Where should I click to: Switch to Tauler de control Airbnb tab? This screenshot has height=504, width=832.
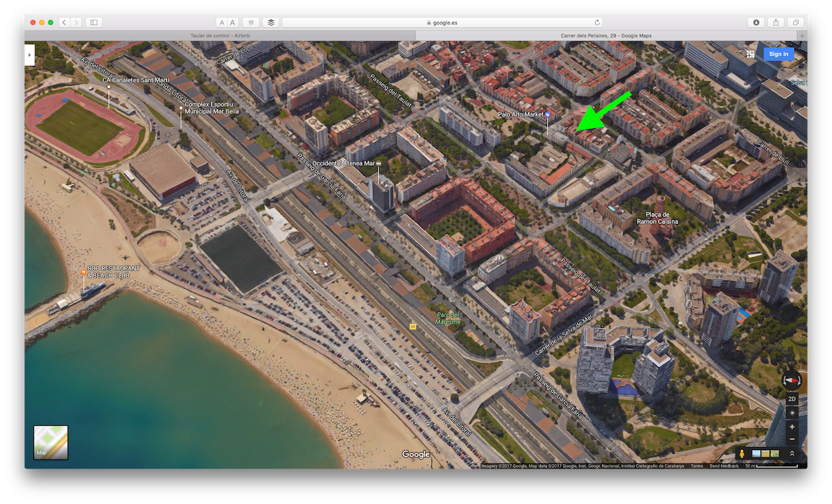coord(220,36)
